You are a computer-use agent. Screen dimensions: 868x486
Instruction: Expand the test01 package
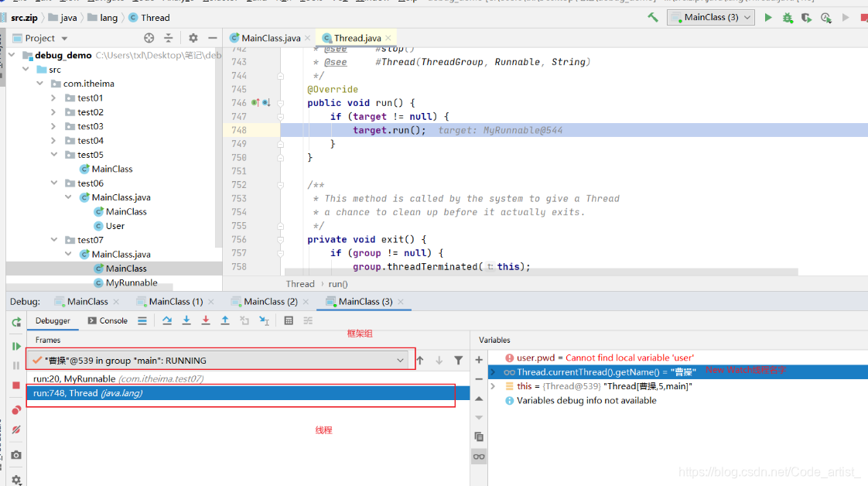(x=53, y=98)
